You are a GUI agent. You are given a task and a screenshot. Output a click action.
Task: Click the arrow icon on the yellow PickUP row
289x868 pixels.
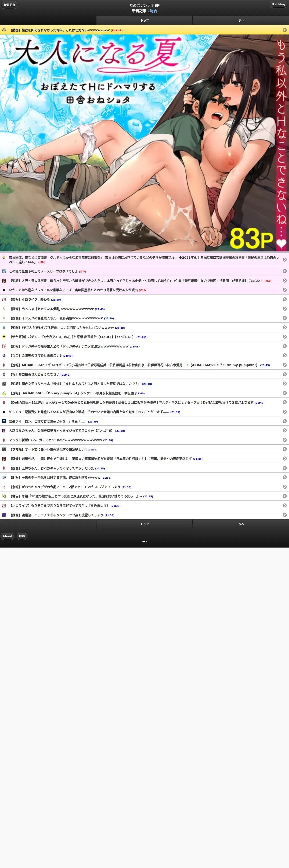tap(285, 30)
